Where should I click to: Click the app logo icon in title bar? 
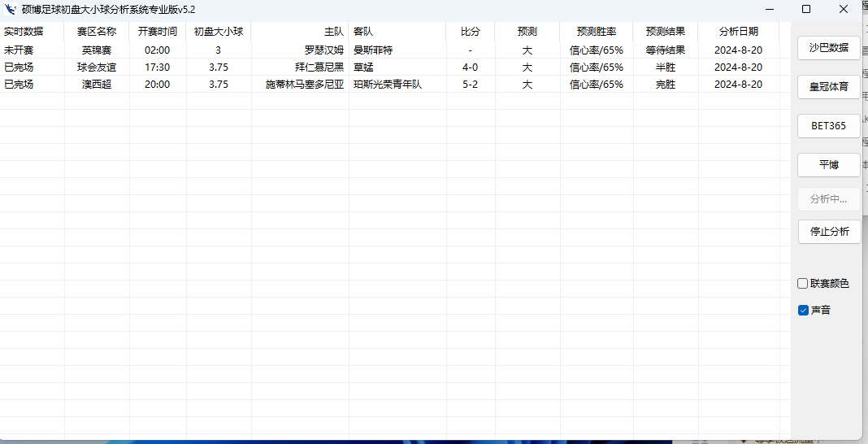pyautogui.click(x=11, y=10)
